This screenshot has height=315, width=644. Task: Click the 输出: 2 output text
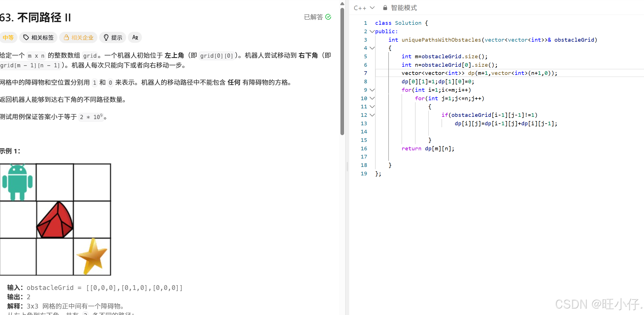pyautogui.click(x=19, y=297)
